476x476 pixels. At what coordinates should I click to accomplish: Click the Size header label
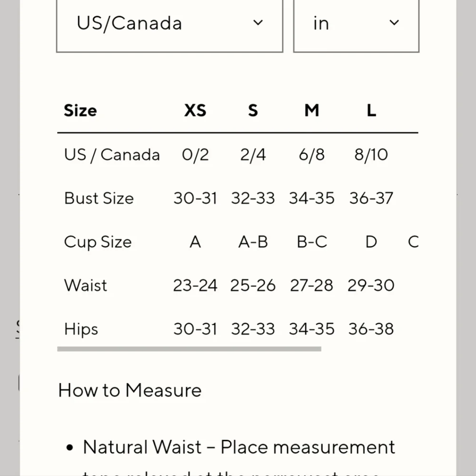coord(80,110)
